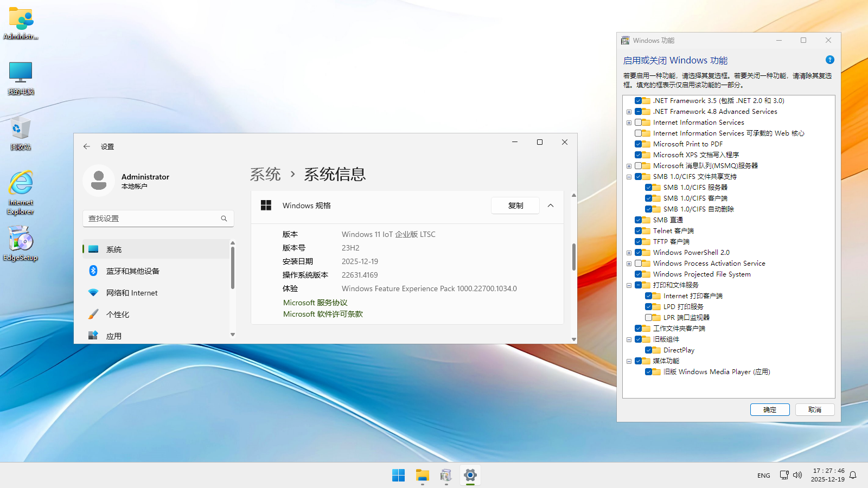The height and width of the screenshot is (488, 868).
Task: Open Microsoft 服务协议 link
Action: click(315, 303)
